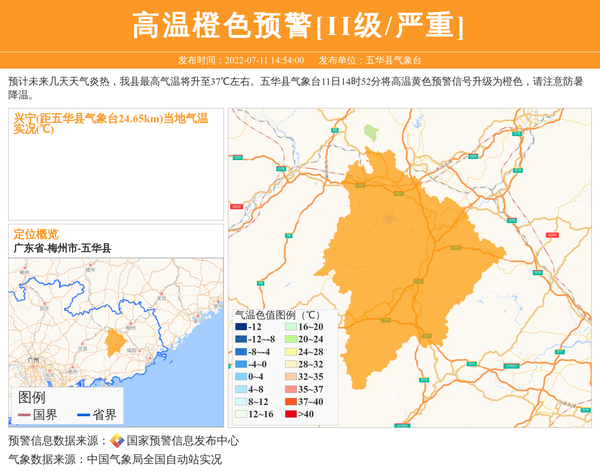Select the 37~40 orange-red legend swatch
The width and height of the screenshot is (600, 471).
click(290, 402)
